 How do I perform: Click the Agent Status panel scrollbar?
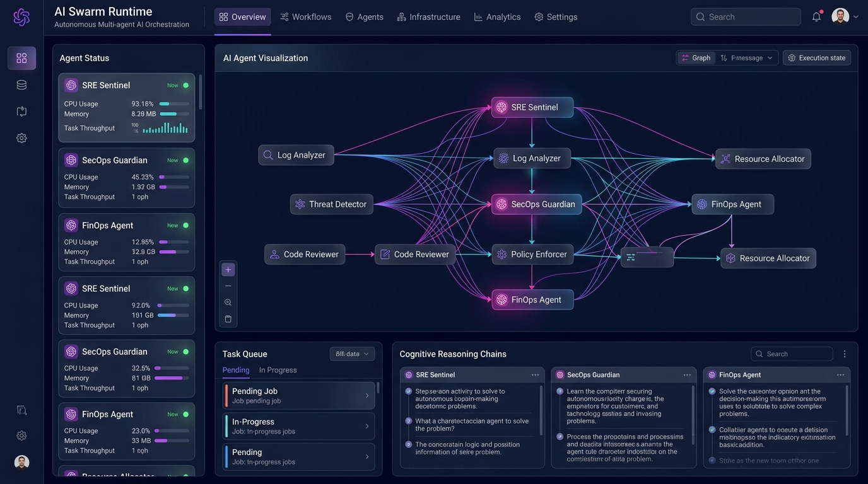point(201,91)
